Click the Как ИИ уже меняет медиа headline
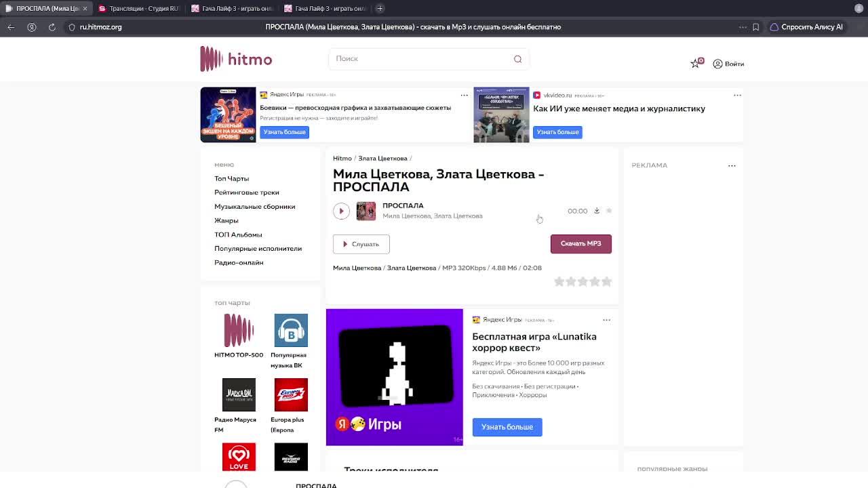This screenshot has height=488, width=868. pyautogui.click(x=619, y=108)
